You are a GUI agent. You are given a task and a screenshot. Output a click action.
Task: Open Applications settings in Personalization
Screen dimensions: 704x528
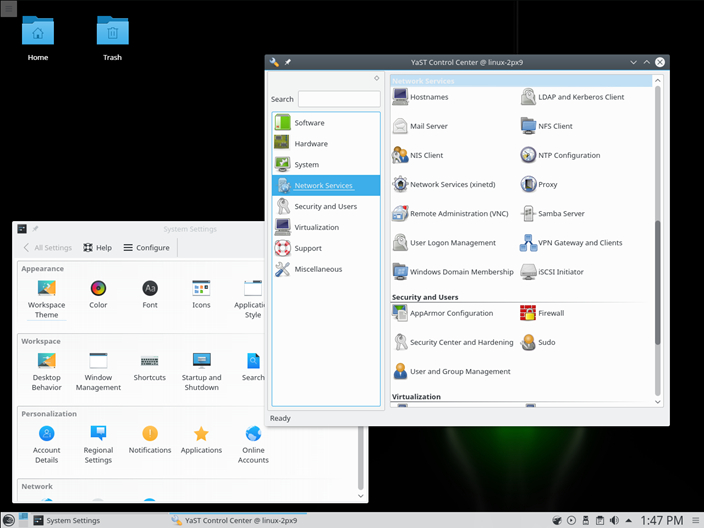coord(201,440)
